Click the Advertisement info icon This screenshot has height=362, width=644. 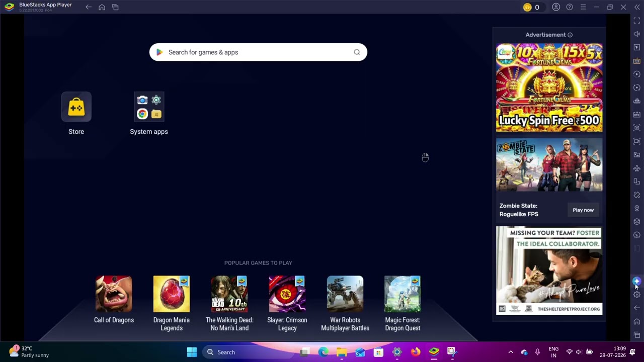point(570,35)
